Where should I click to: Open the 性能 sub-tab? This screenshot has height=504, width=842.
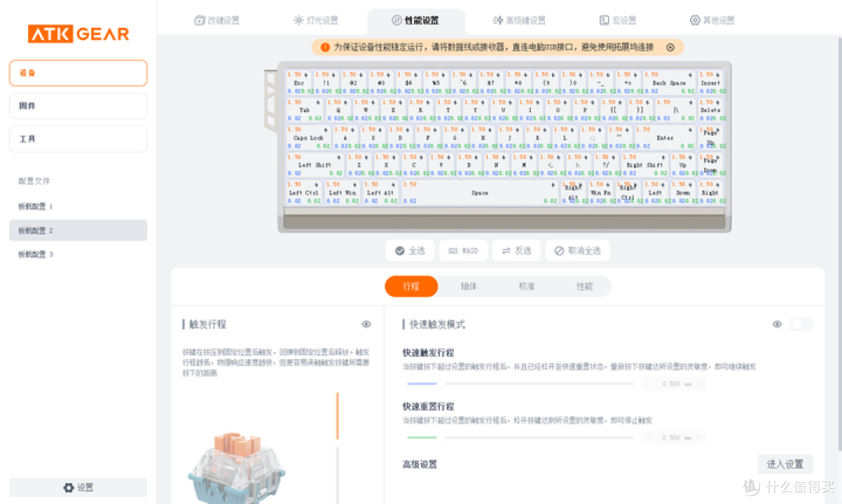pyautogui.click(x=584, y=286)
